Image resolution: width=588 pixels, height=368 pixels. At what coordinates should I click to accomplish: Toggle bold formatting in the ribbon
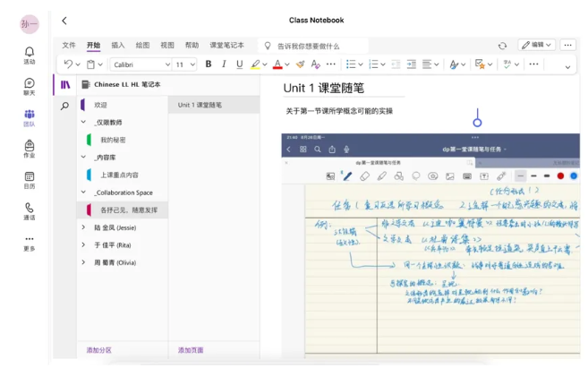(x=209, y=64)
